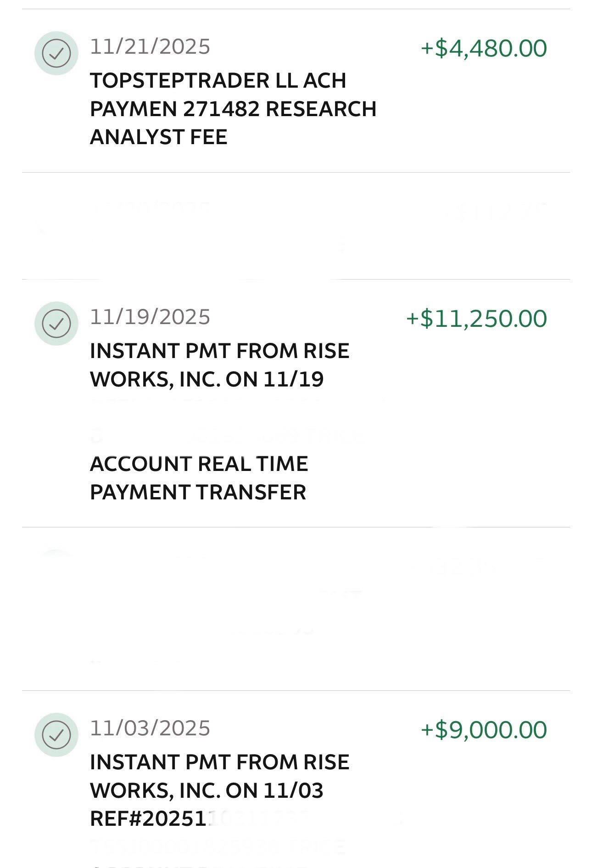Select the +$11,250.00 deposit amount

(476, 319)
